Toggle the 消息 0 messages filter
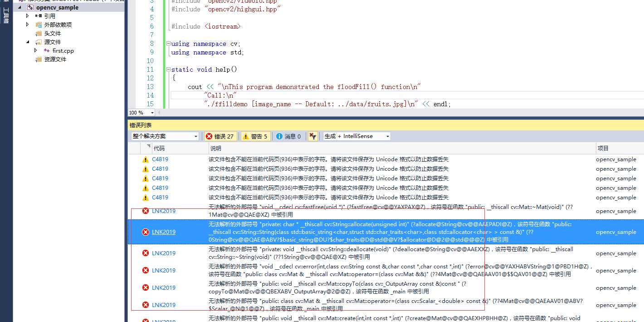Viewport: 644px width, 322px height. (x=288, y=136)
